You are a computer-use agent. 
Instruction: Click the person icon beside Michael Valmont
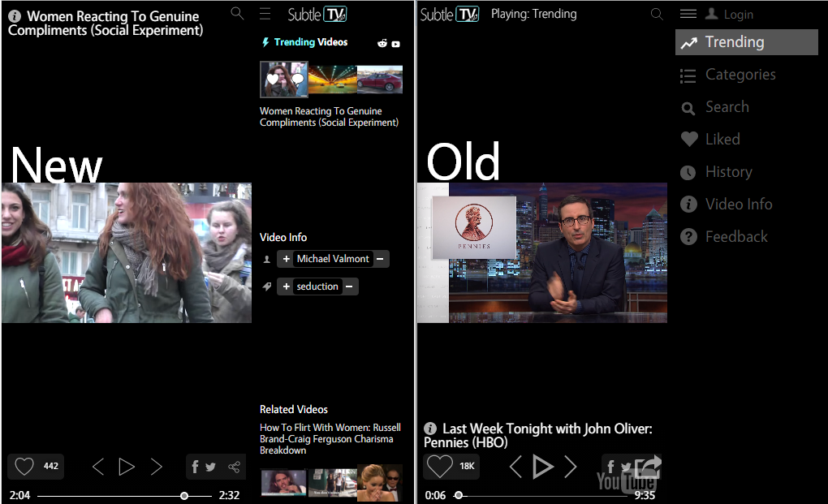pyautogui.click(x=267, y=259)
